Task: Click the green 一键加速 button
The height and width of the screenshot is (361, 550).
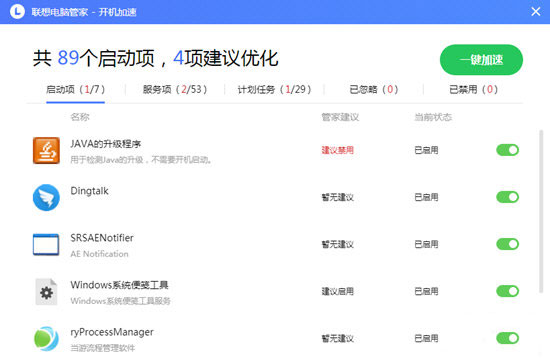Action: pos(481,60)
